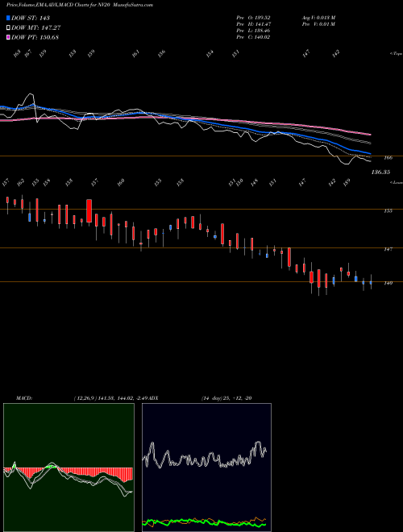
Task: Click the pink DOW PT legend swatch
Action: pyautogui.click(x=8, y=37)
